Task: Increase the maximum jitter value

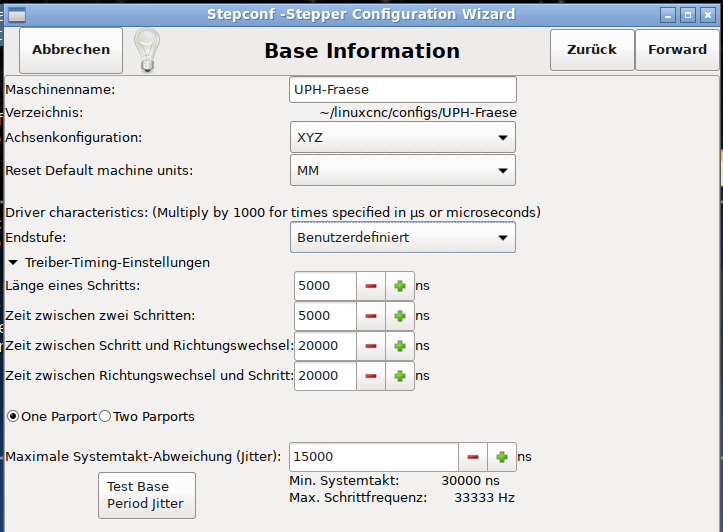Action: tap(501, 457)
